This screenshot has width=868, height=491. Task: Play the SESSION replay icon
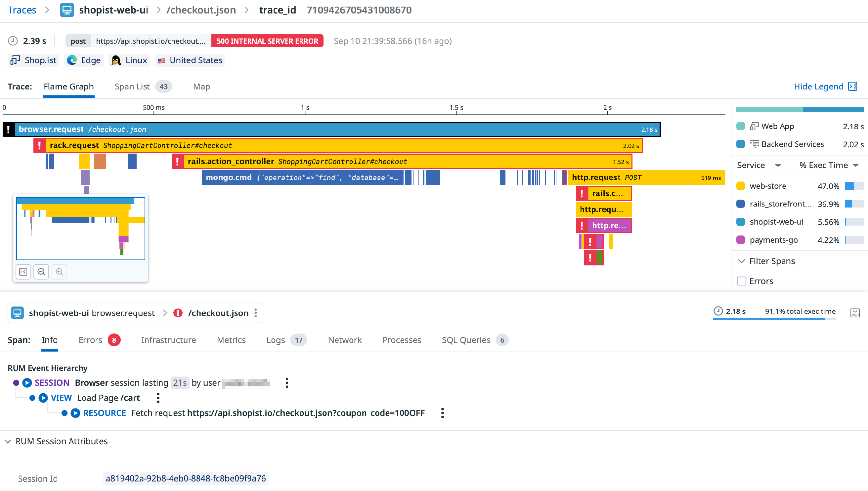27,382
